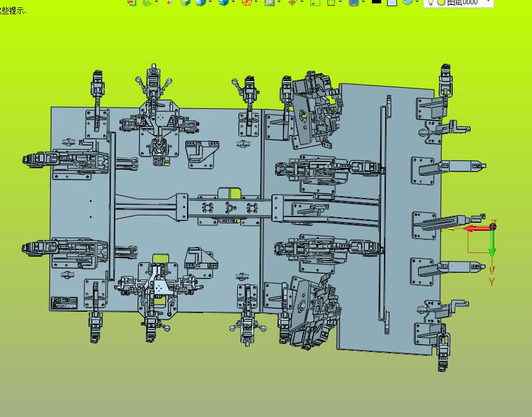
Task: Open the 图层0000 layer combo box
Action: pyautogui.click(x=458, y=2)
